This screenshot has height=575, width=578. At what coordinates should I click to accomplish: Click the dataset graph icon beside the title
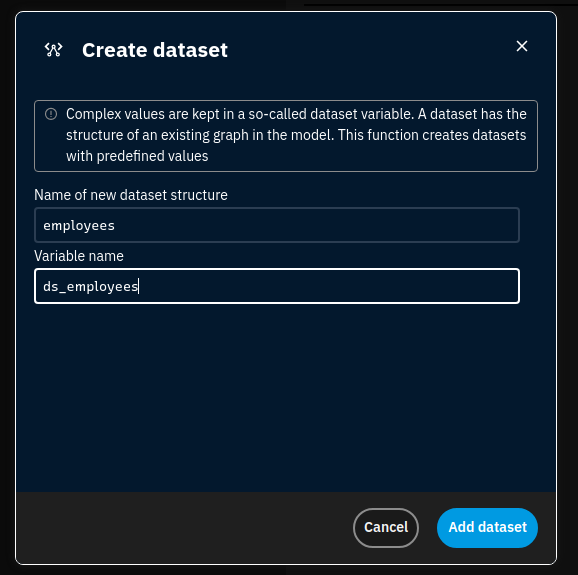coord(53,50)
